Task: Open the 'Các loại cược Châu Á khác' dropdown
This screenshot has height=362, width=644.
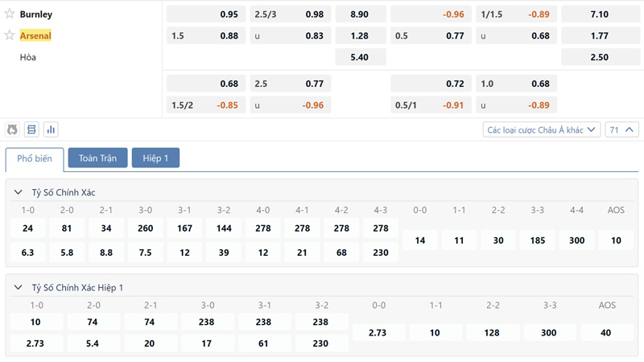Action: tap(542, 130)
